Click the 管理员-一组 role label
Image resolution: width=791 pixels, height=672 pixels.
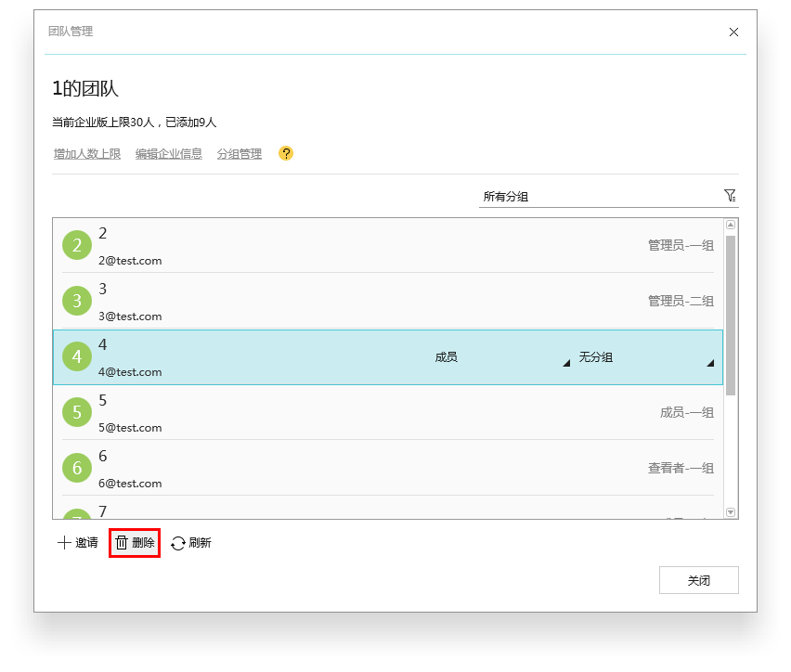click(681, 246)
